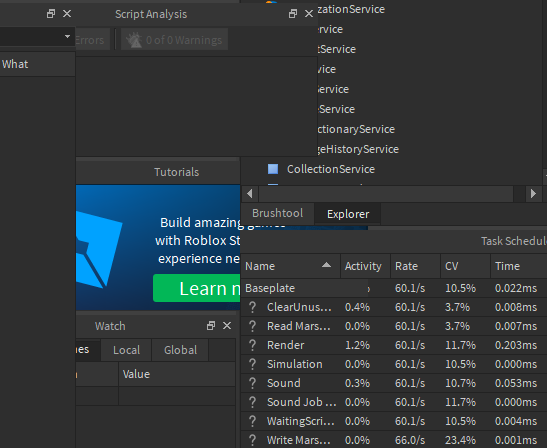Click the horizontal scrollbar track in Explorer

(x=386, y=194)
